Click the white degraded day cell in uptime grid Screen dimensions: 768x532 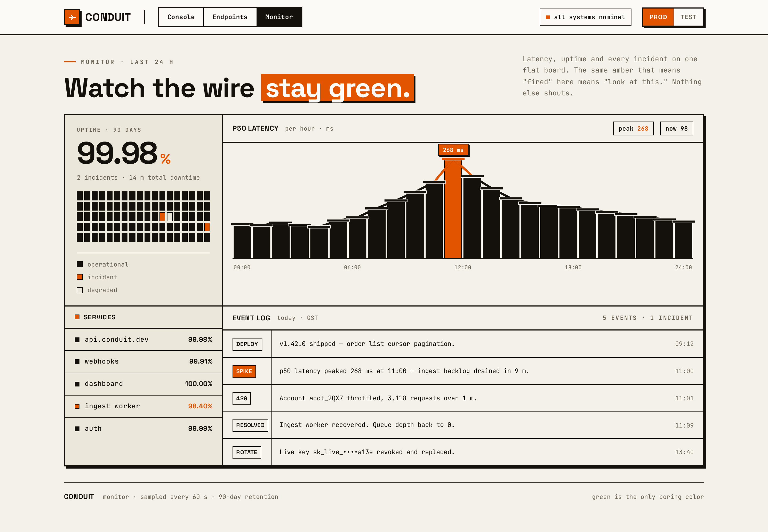click(170, 217)
